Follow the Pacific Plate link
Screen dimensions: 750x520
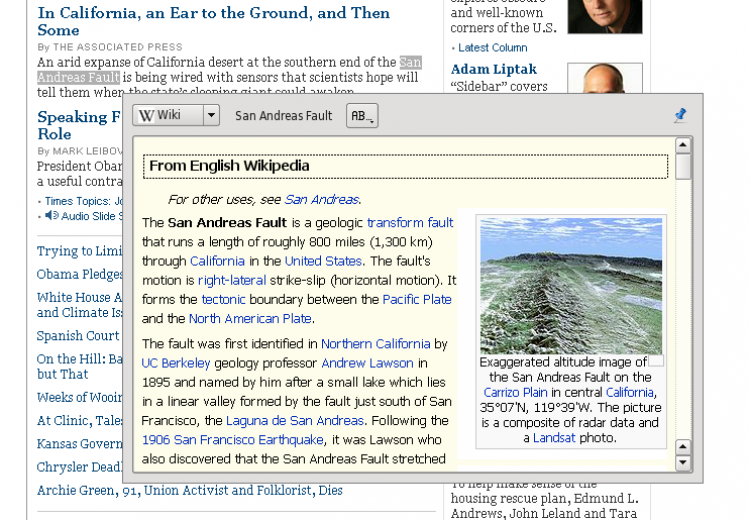[x=417, y=299]
